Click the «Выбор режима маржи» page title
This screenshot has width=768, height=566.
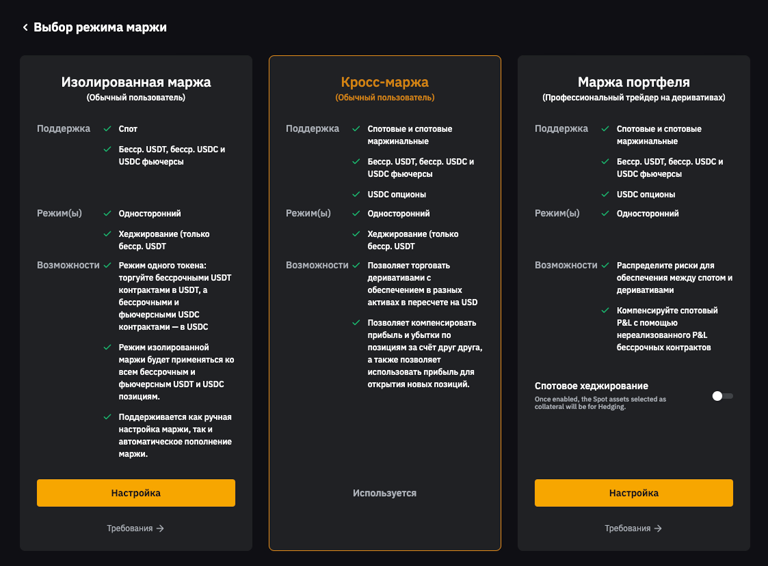100,28
